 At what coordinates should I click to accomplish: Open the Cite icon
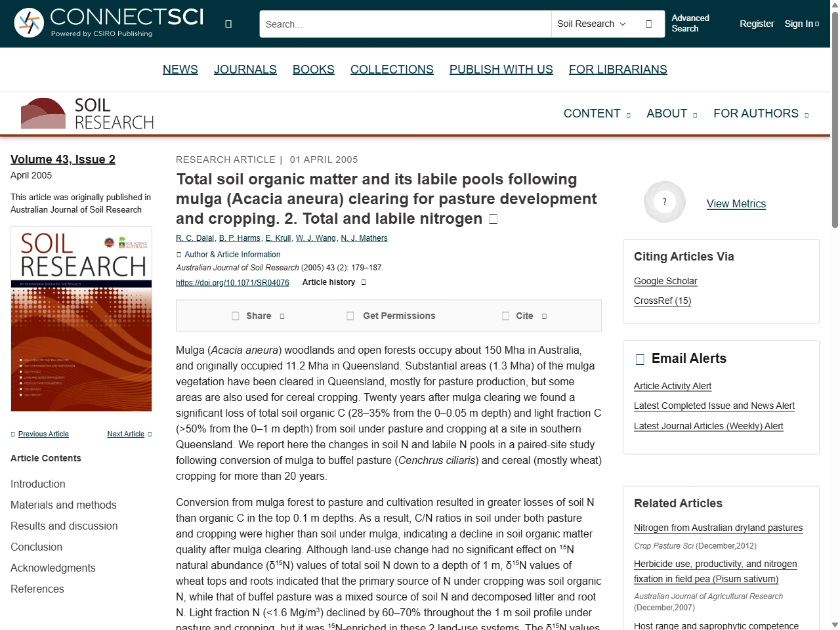pos(505,316)
